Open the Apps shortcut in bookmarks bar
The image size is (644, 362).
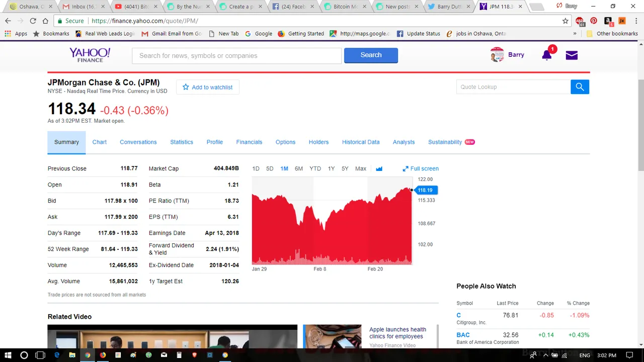pos(16,34)
